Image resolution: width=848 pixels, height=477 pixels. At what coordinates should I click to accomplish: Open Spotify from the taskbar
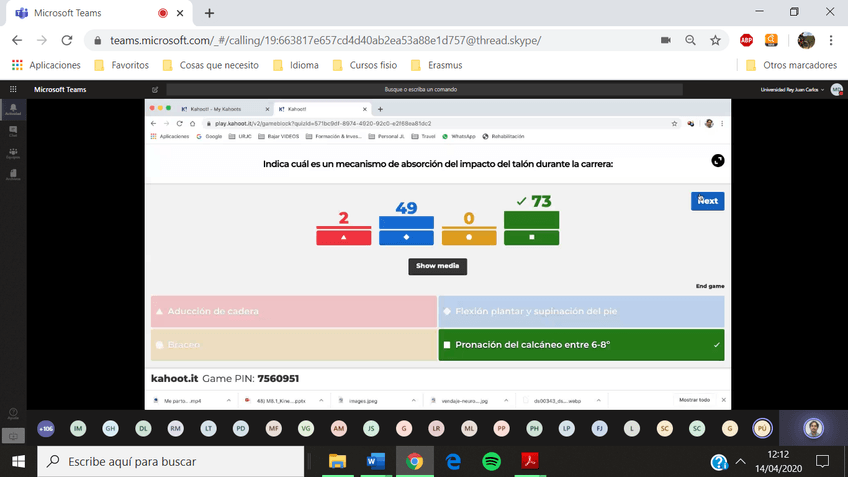pyautogui.click(x=491, y=461)
